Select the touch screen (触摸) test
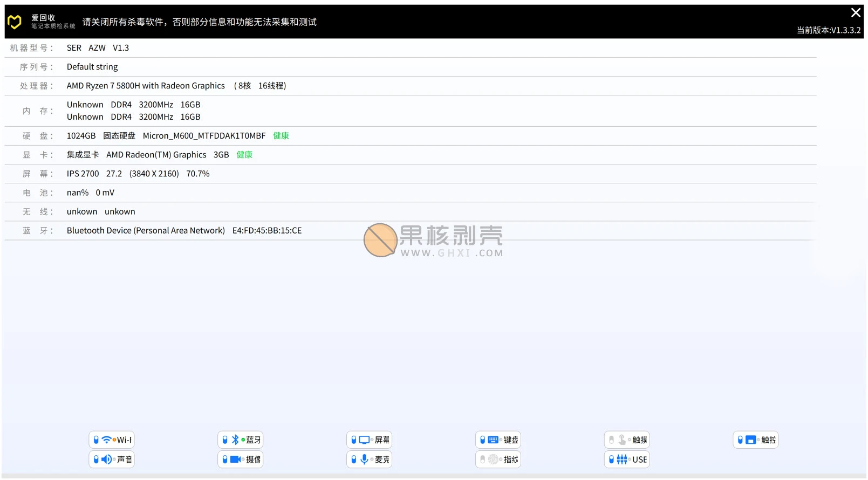This screenshot has width=868, height=480. [x=627, y=440]
